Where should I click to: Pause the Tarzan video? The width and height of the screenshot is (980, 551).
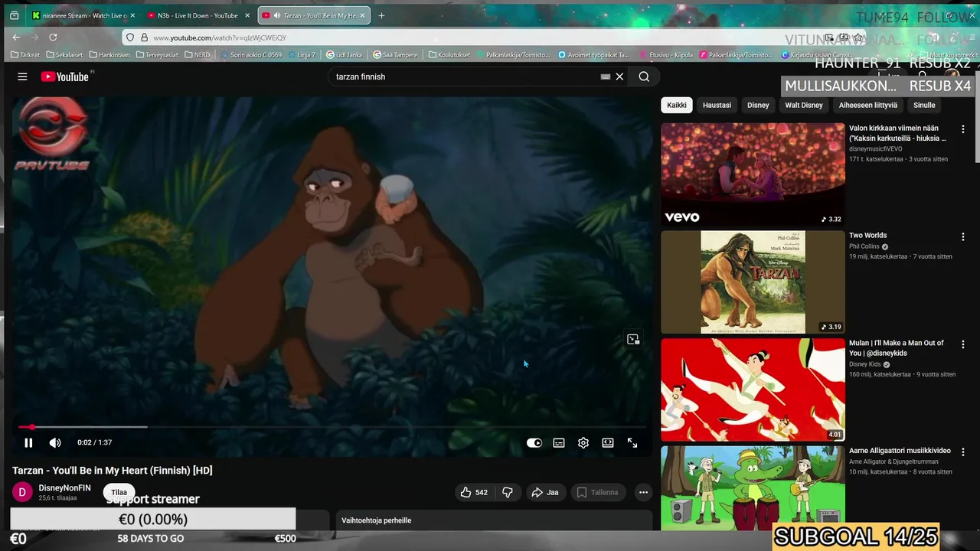click(x=28, y=442)
